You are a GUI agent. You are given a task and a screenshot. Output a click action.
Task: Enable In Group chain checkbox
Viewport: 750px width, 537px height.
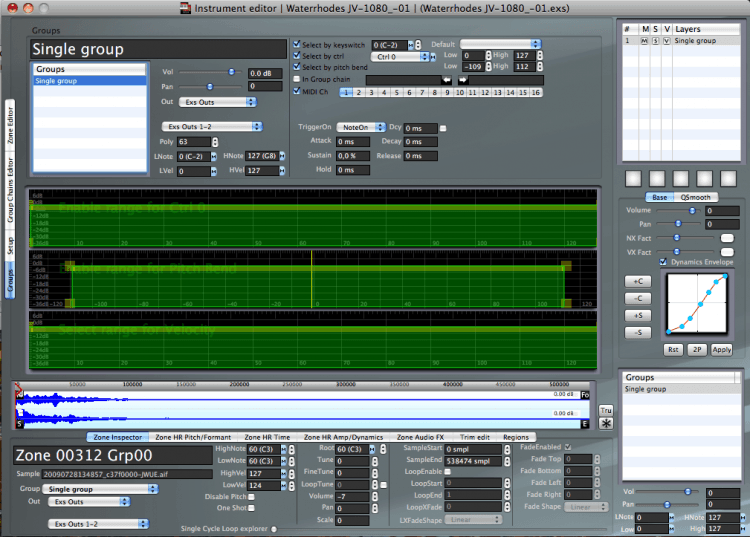pyautogui.click(x=297, y=79)
